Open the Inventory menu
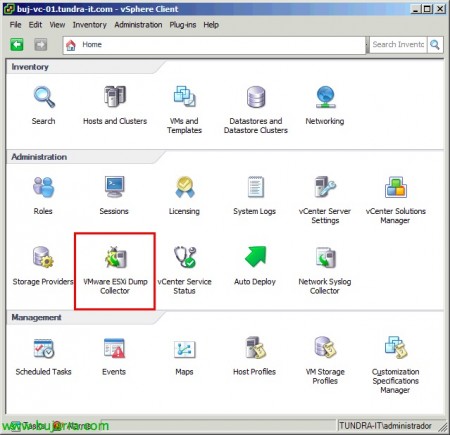The width and height of the screenshot is (450, 435). coord(90,25)
